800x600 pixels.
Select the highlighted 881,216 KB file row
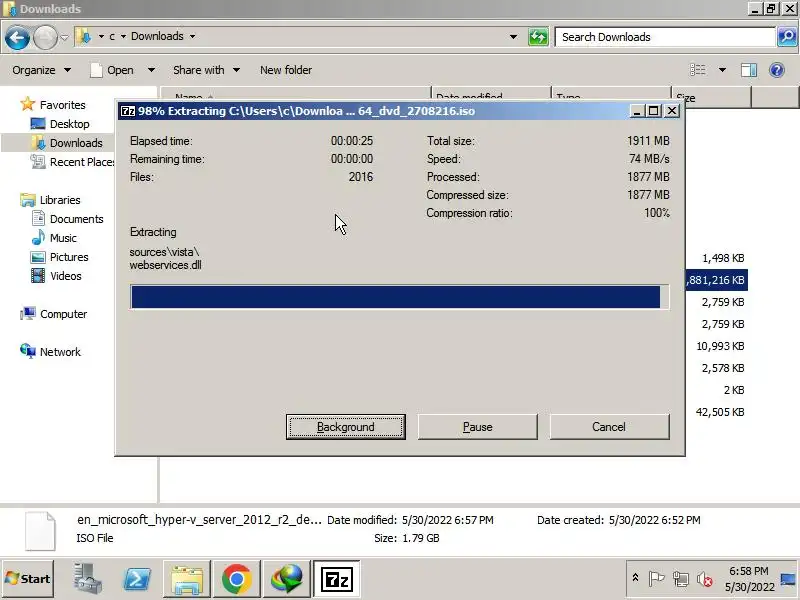[716, 280]
